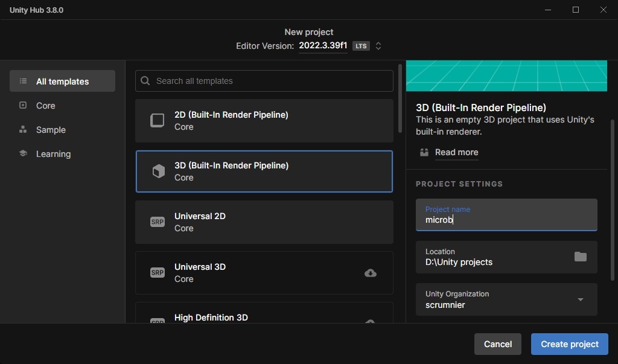The height and width of the screenshot is (364, 618).
Task: Click the SRP icon on Universal 2D
Action: click(x=158, y=222)
